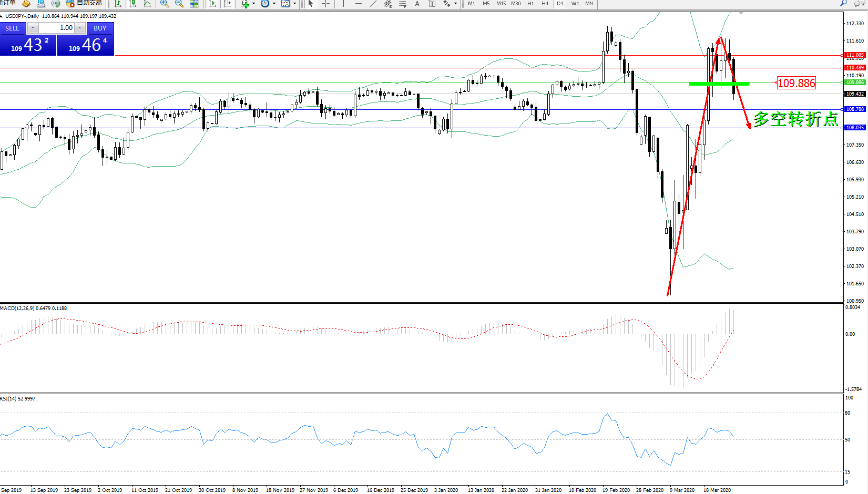Expand the chart templates dropdown arrow

pyautogui.click(x=294, y=4)
